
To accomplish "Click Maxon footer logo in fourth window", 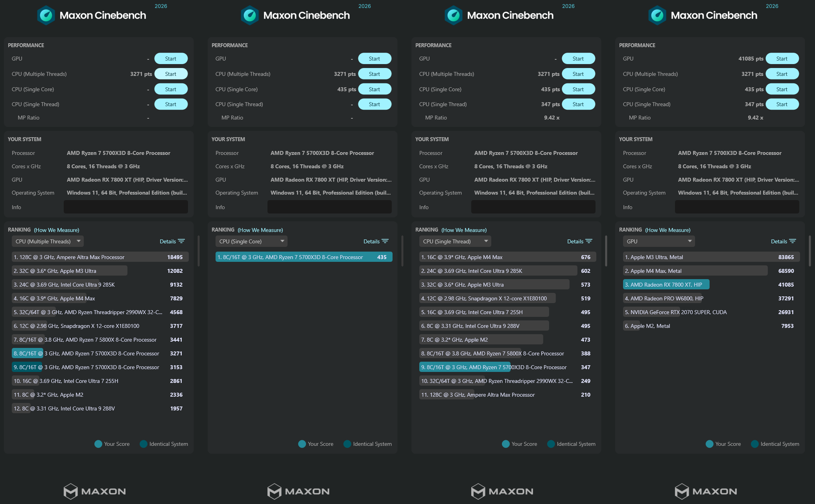I will click(x=706, y=491).
